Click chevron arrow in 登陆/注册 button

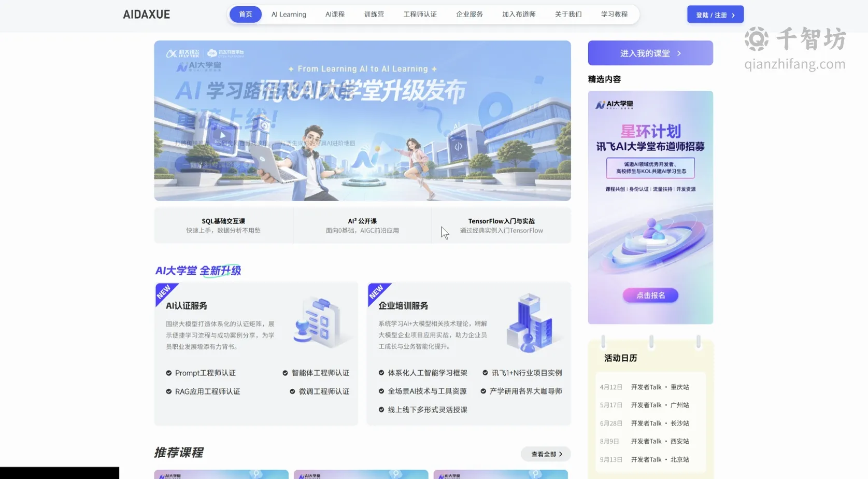(733, 15)
